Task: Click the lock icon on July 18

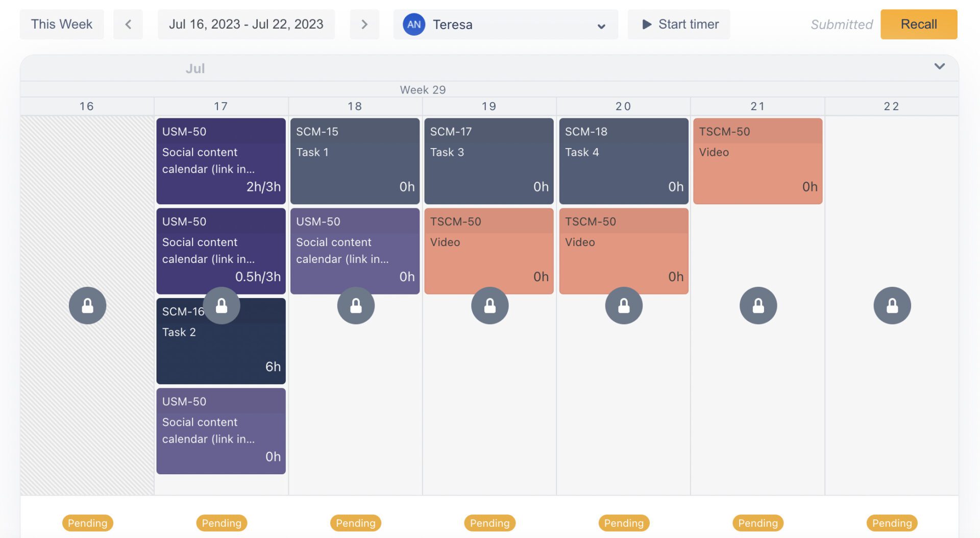Action: 356,305
